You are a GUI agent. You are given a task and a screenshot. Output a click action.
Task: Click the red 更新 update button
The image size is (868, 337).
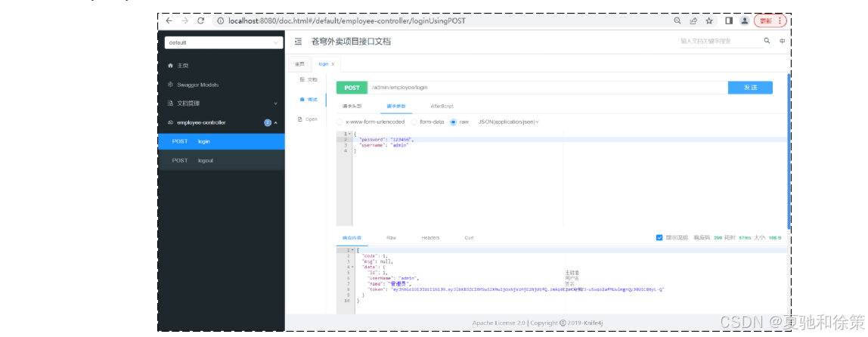click(770, 20)
